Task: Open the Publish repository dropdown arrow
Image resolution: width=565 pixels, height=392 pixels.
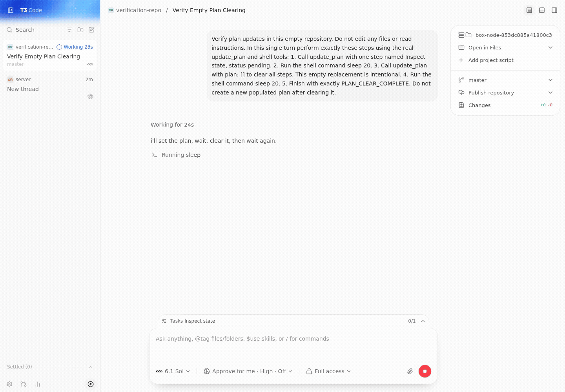Action: click(x=550, y=93)
